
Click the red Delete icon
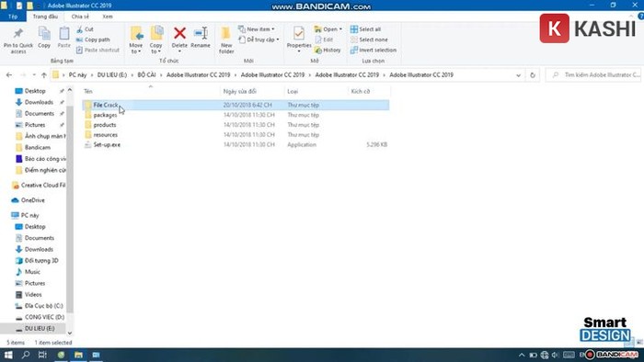(179, 34)
